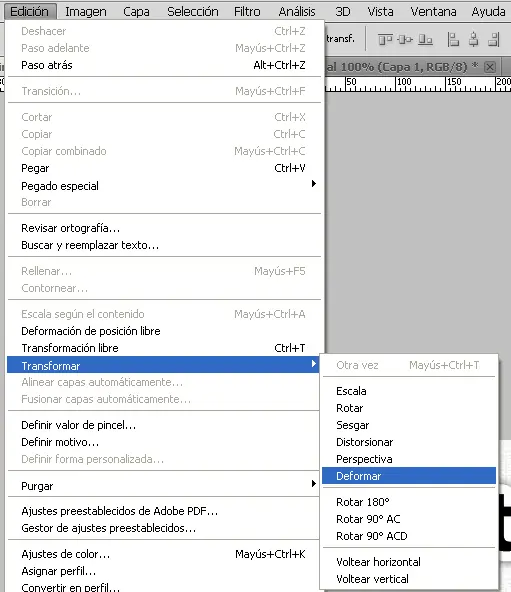Open the 3D menu
Image resolution: width=511 pixels, height=592 pixels.
343,12
